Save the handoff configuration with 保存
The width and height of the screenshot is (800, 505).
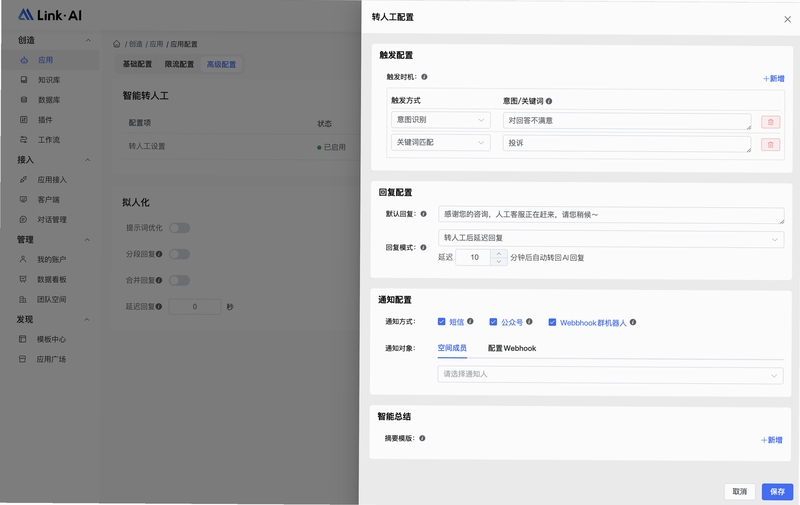tap(777, 491)
